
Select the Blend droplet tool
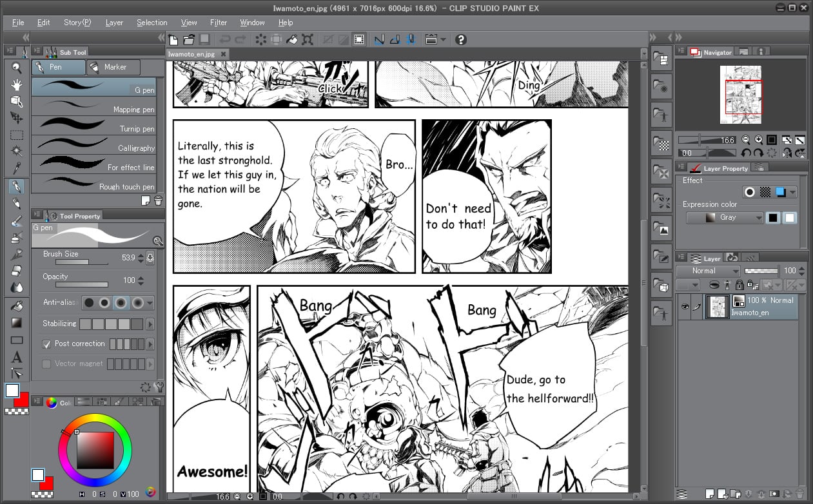pyautogui.click(x=17, y=287)
